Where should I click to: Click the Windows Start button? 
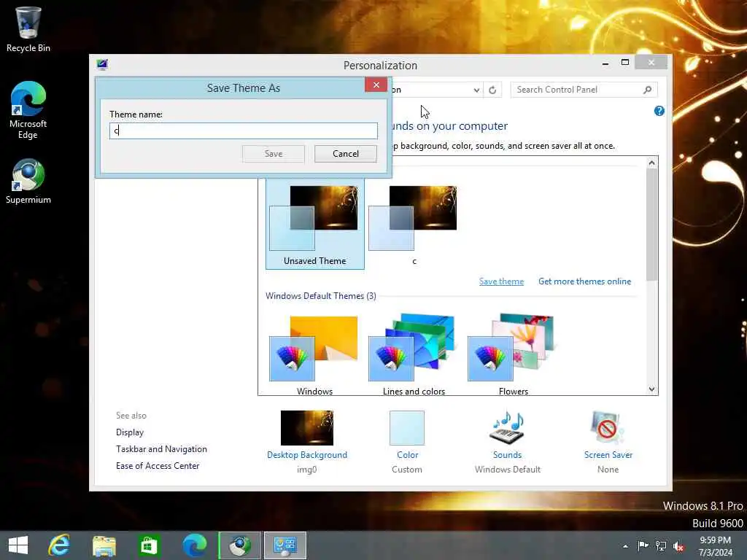point(18,545)
